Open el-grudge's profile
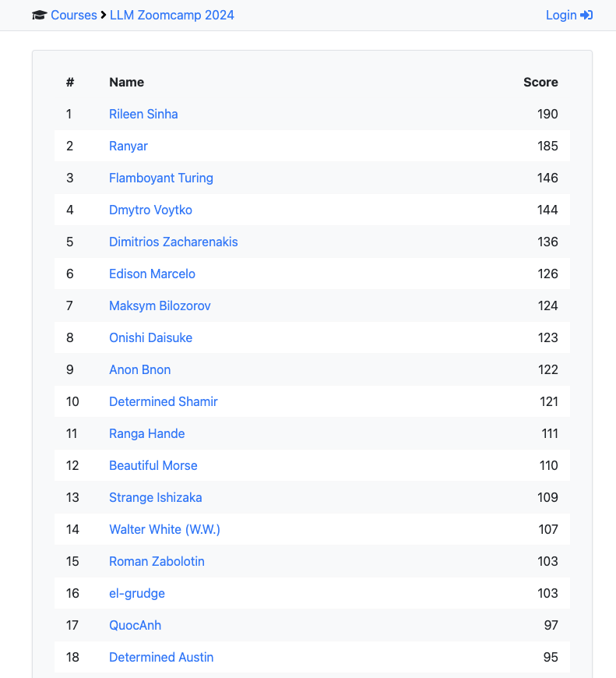616x678 pixels. pyautogui.click(x=137, y=593)
